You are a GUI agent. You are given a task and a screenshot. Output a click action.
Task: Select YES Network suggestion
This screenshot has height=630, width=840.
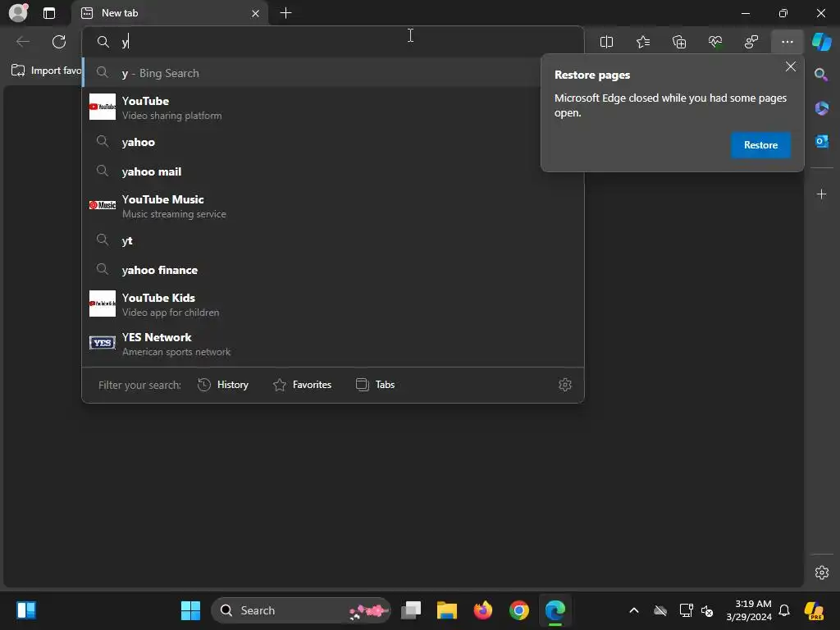(x=332, y=344)
